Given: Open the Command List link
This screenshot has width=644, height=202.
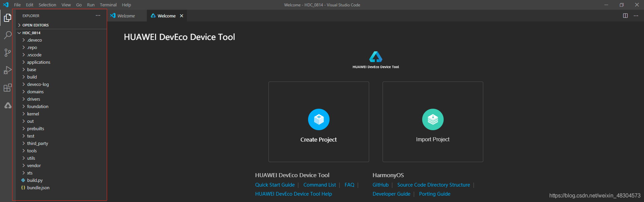Looking at the screenshot, I should (x=319, y=185).
